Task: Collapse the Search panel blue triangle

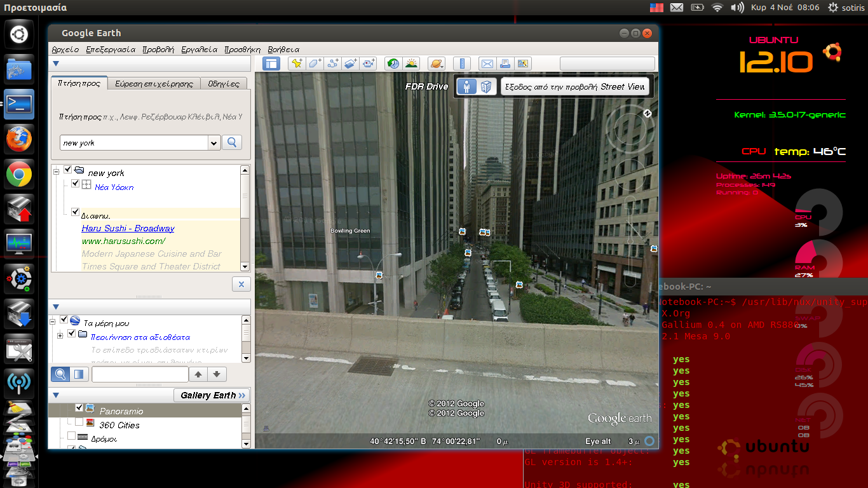Action: coord(56,64)
